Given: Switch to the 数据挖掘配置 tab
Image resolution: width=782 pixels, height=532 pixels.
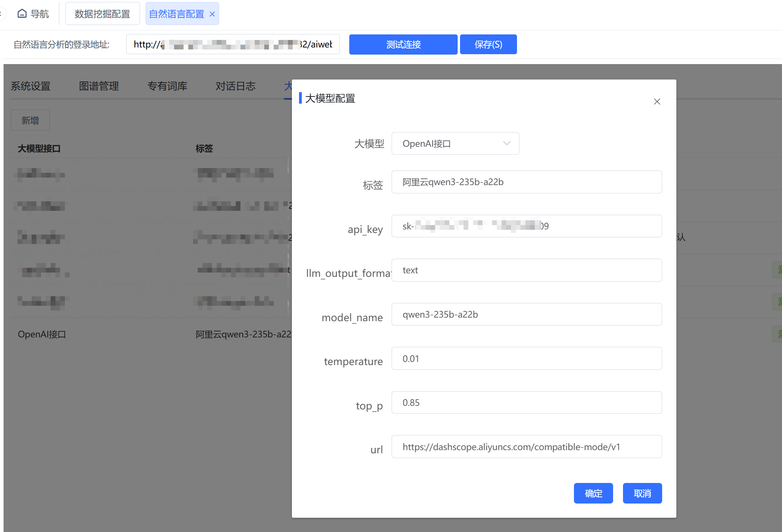Looking at the screenshot, I should (102, 14).
